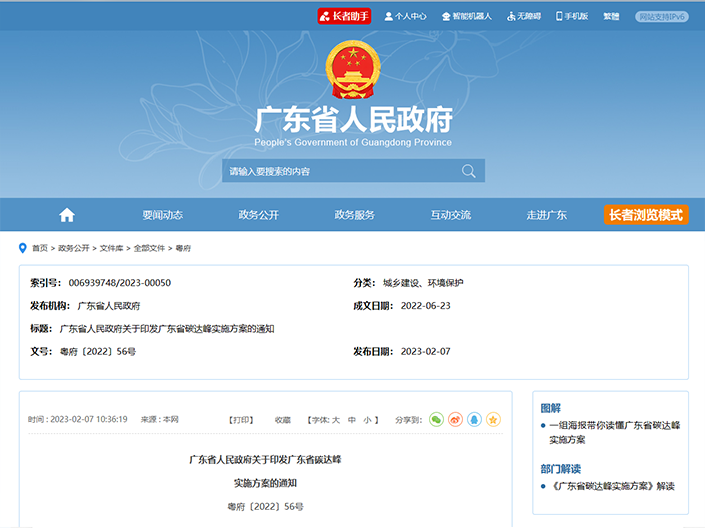Image resolution: width=705 pixels, height=528 pixels.
Task: Set font size to 小 (small)
Action: point(367,420)
